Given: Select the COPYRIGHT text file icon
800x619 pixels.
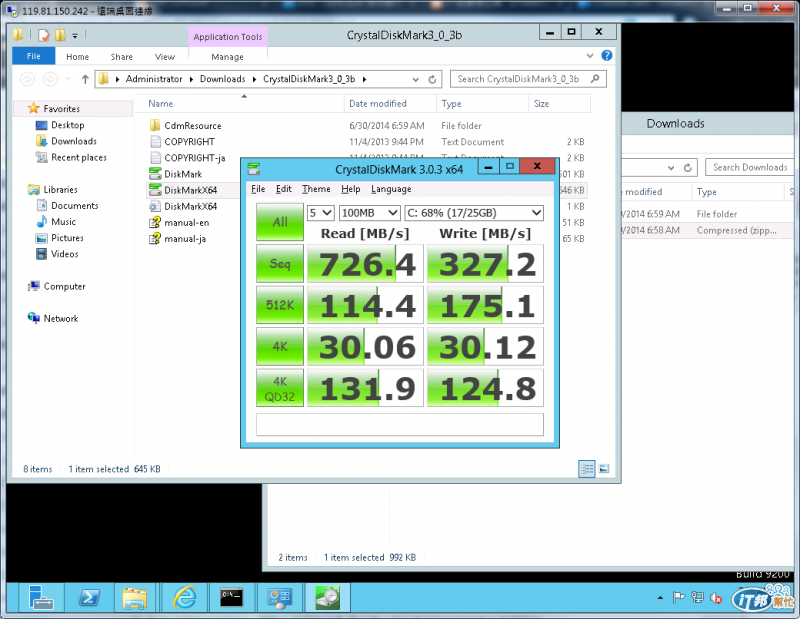Looking at the screenshot, I should [x=155, y=141].
